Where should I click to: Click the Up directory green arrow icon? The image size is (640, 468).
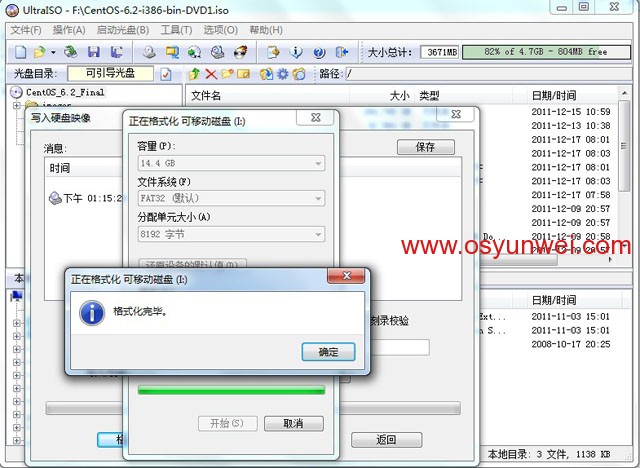pyautogui.click(x=194, y=74)
